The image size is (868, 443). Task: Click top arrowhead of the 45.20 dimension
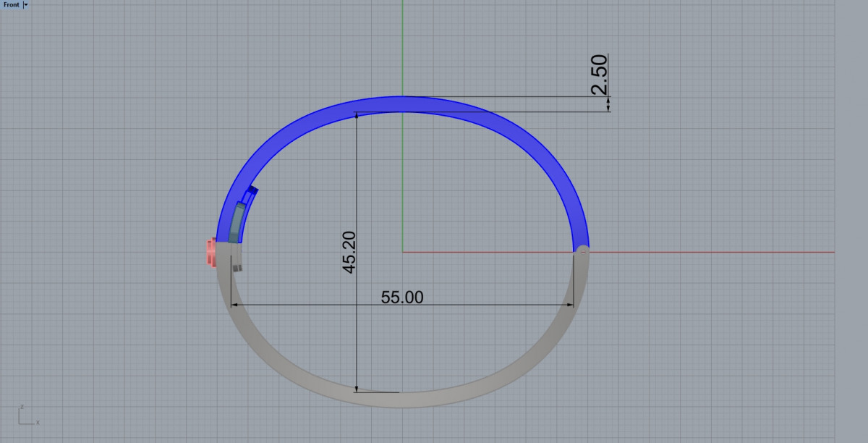point(357,114)
